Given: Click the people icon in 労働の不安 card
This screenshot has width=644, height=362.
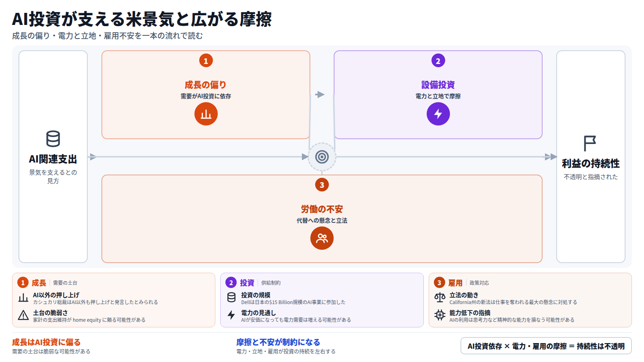Looking at the screenshot, I should [322, 238].
